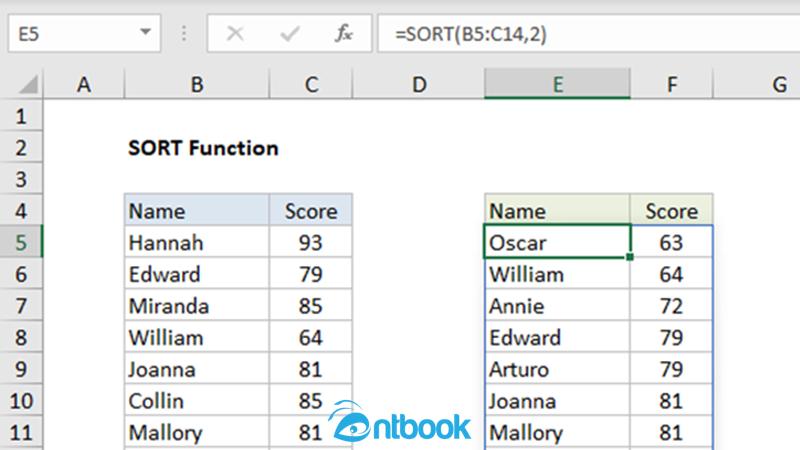Select score 81 beside Mallory in column F
This screenshot has width=800, height=450.
(x=671, y=432)
